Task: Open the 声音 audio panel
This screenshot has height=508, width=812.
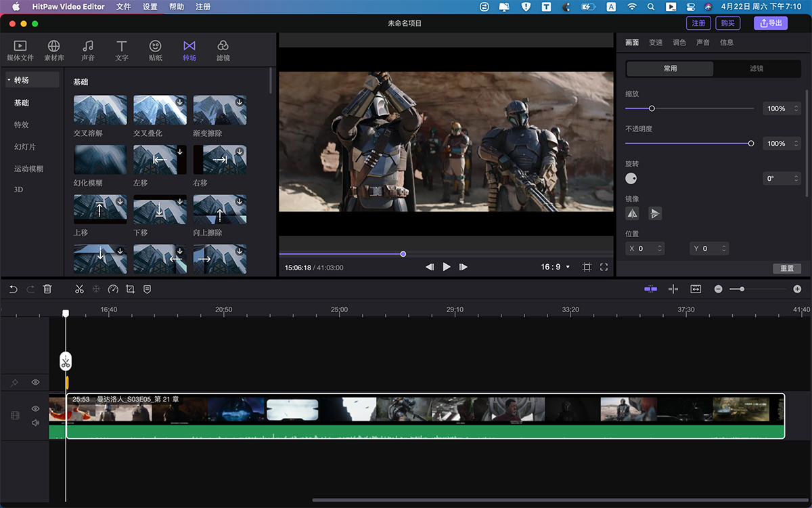Action: tap(88, 51)
